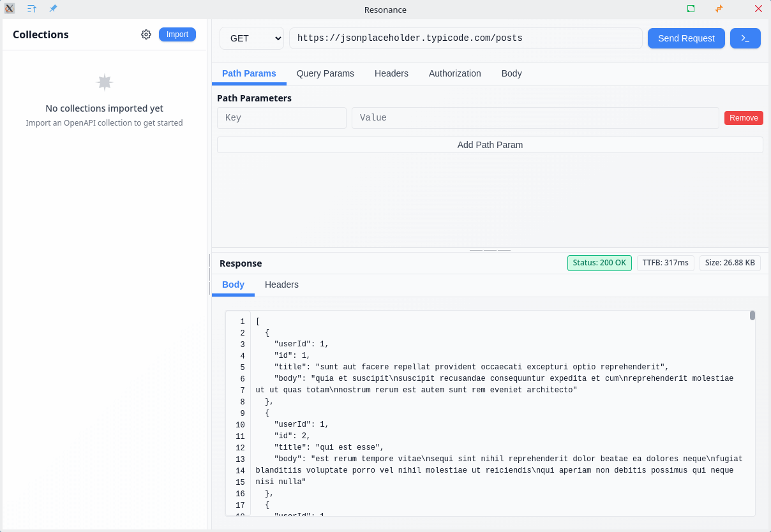
Task: Focus the path parameter Key field
Action: pyautogui.click(x=281, y=118)
